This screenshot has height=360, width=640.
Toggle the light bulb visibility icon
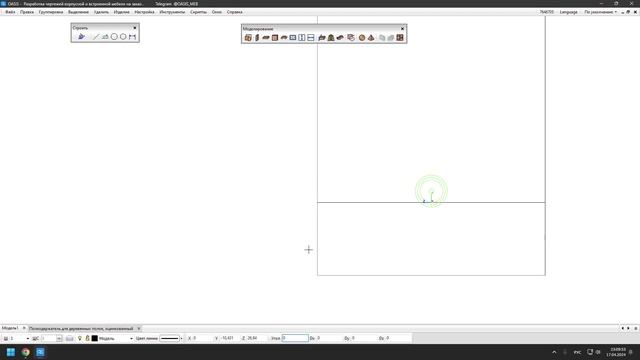pyautogui.click(x=80, y=338)
